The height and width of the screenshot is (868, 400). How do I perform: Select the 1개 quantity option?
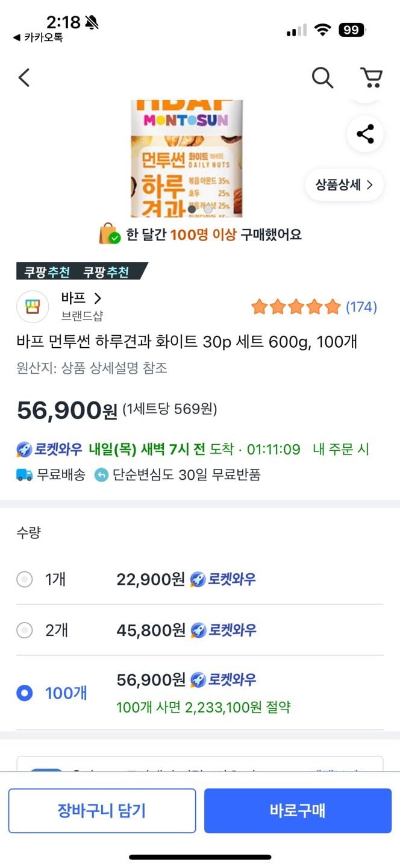pyautogui.click(x=25, y=580)
